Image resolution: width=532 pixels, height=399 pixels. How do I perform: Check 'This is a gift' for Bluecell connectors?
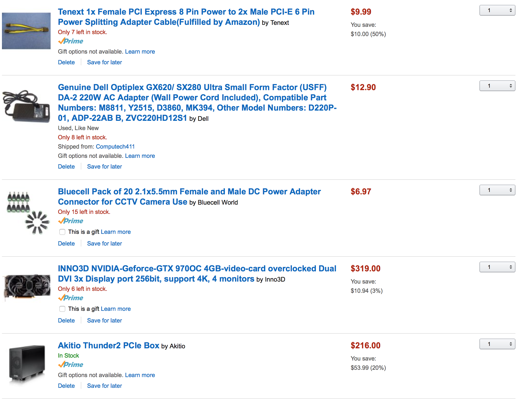pos(62,232)
